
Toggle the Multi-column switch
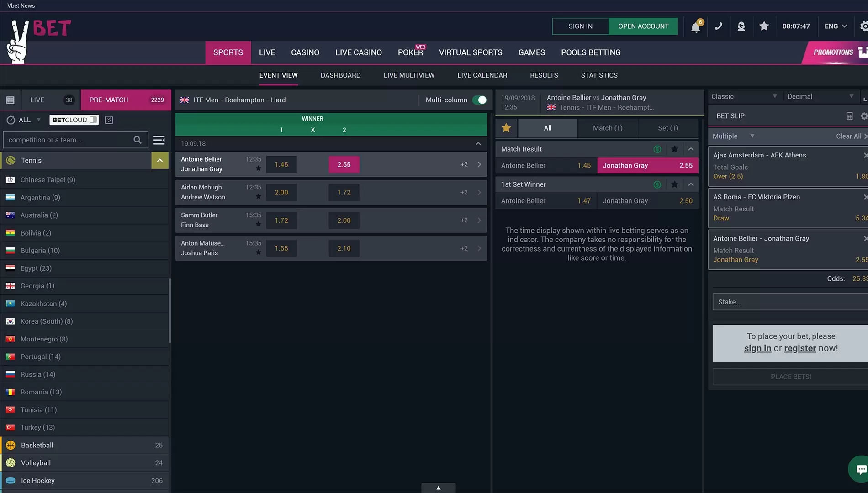(480, 100)
